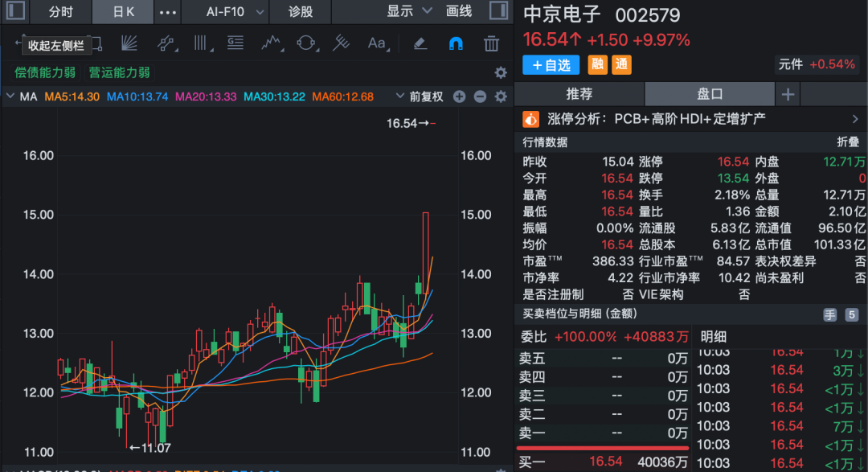
Task: Open the MA indicator settings gear
Action: click(x=501, y=96)
